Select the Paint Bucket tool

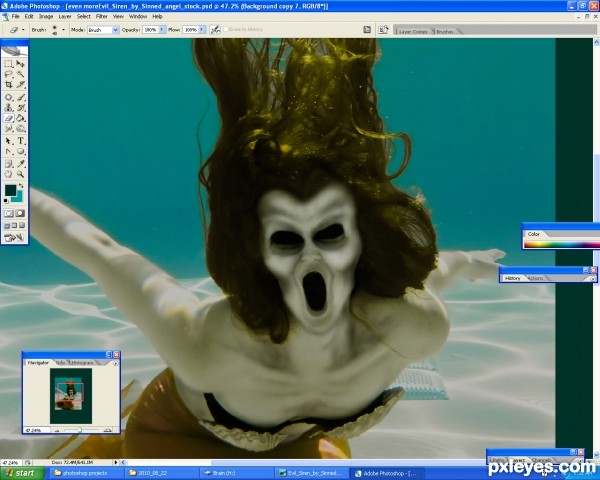[21, 118]
